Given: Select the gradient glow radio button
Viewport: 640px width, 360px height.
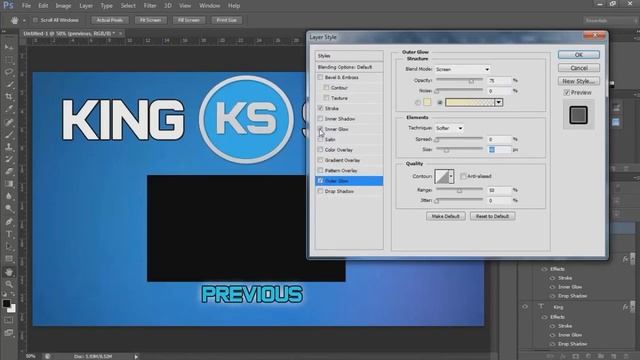Looking at the screenshot, I should (440, 102).
